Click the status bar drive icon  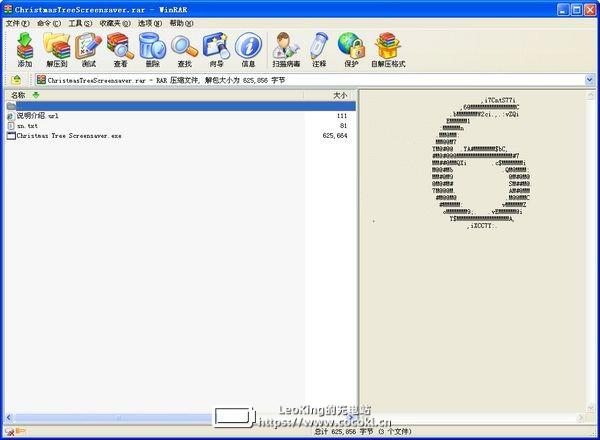[10, 432]
